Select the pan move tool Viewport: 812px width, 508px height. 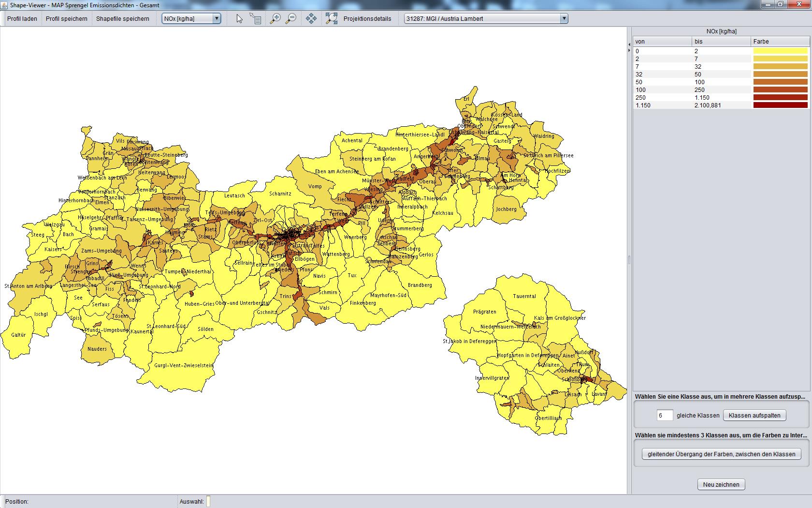coord(311,19)
